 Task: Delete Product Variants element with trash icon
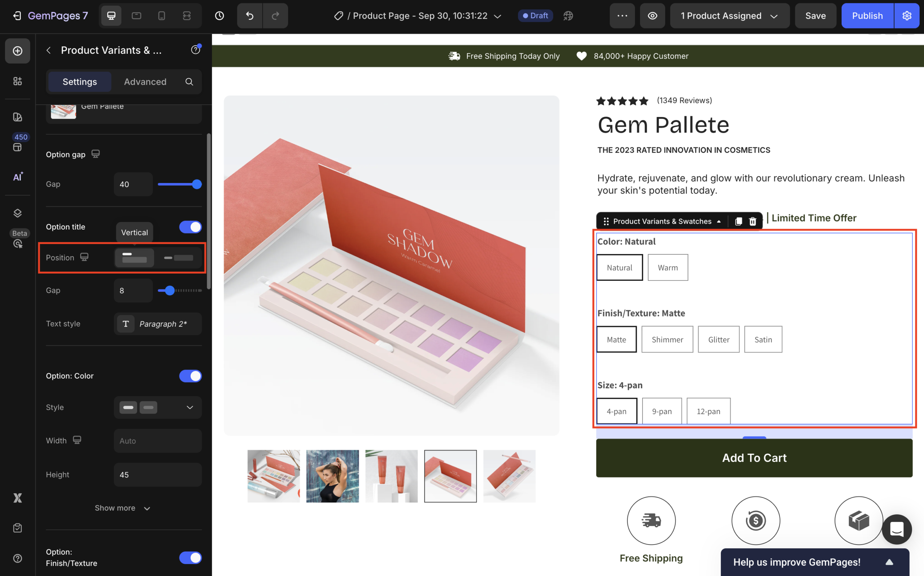coord(753,221)
